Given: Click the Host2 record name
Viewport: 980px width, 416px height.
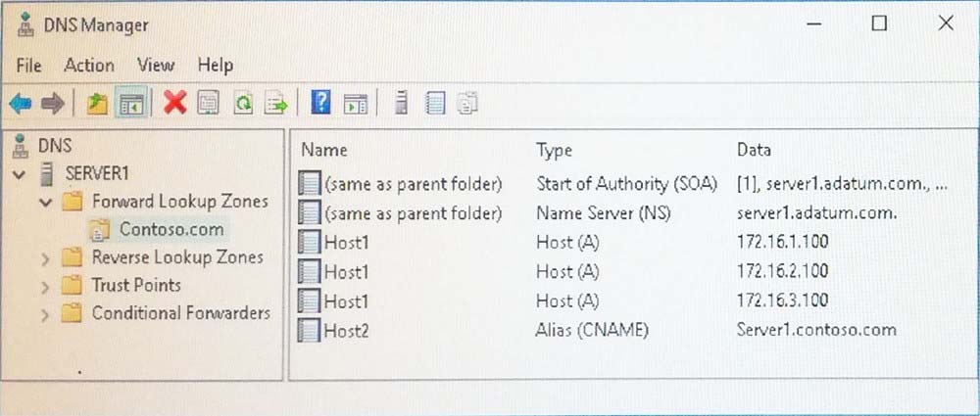Looking at the screenshot, I should (346, 331).
